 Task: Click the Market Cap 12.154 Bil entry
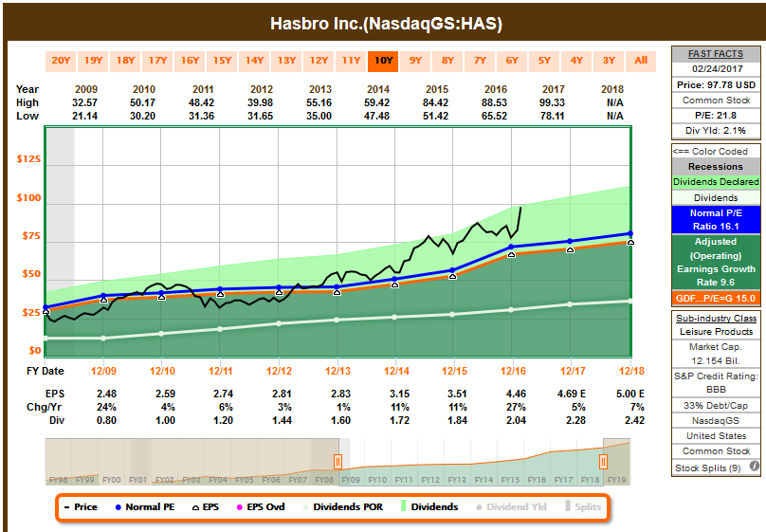tap(716, 354)
